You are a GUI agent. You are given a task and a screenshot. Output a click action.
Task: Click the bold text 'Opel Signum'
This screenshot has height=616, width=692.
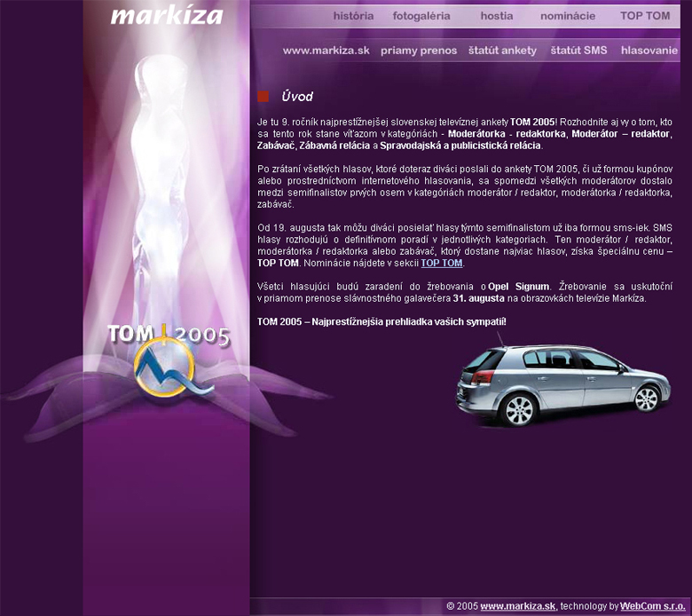[519, 287]
